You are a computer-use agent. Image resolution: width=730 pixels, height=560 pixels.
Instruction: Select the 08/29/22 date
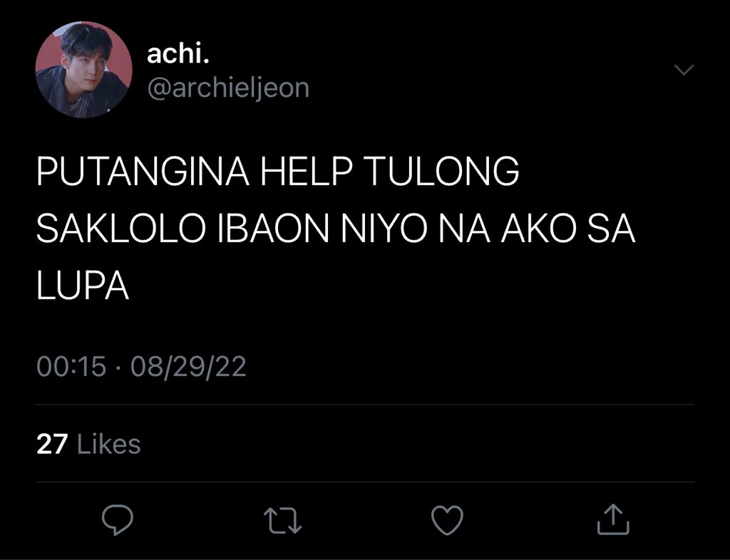point(188,366)
